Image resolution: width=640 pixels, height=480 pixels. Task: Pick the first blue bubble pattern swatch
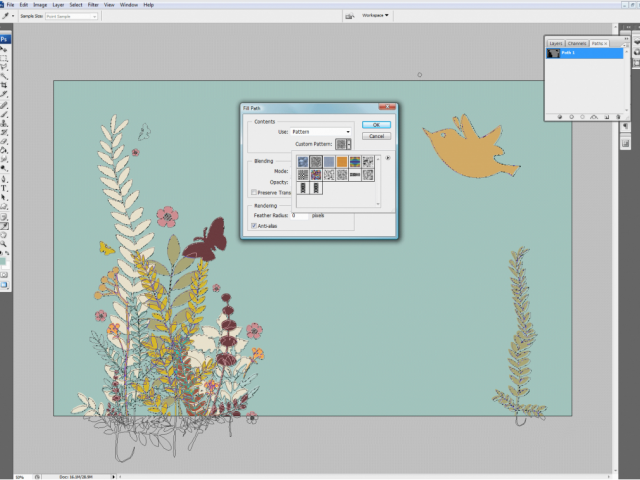[303, 161]
